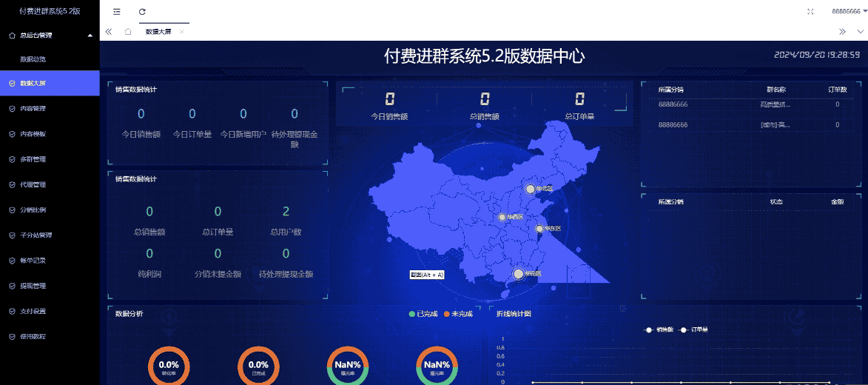Close the 数据大屏 tab

pyautogui.click(x=181, y=32)
